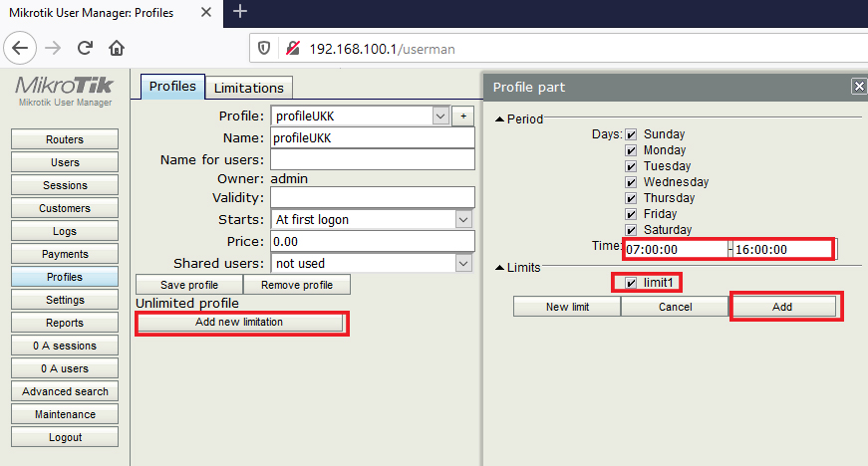Image resolution: width=868 pixels, height=466 pixels.
Task: Open a new browser tab with plus
Action: (240, 11)
